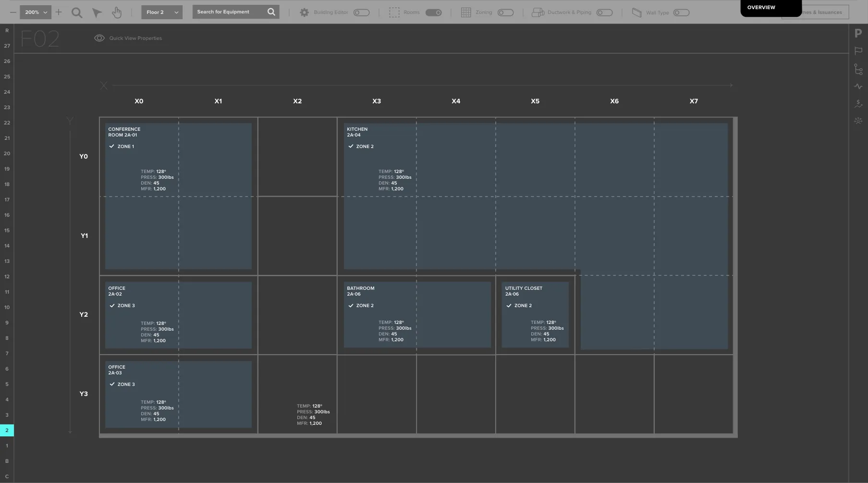Click the Office 2A-03 room label
Image resolution: width=868 pixels, height=483 pixels.
117,370
